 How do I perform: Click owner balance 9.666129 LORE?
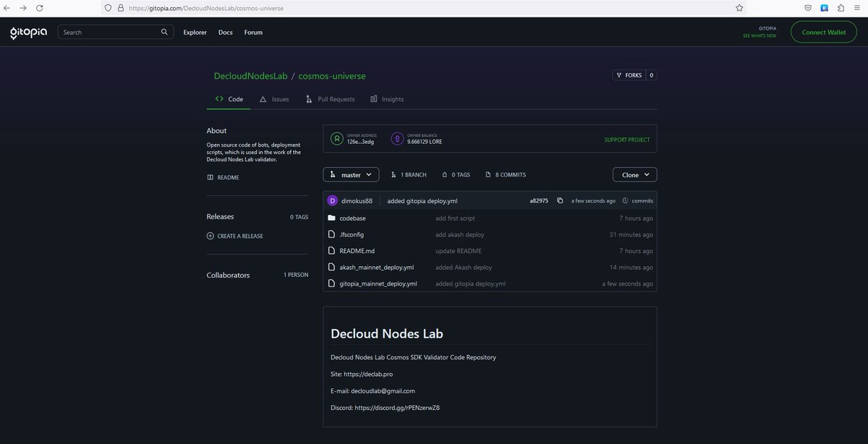click(x=425, y=142)
